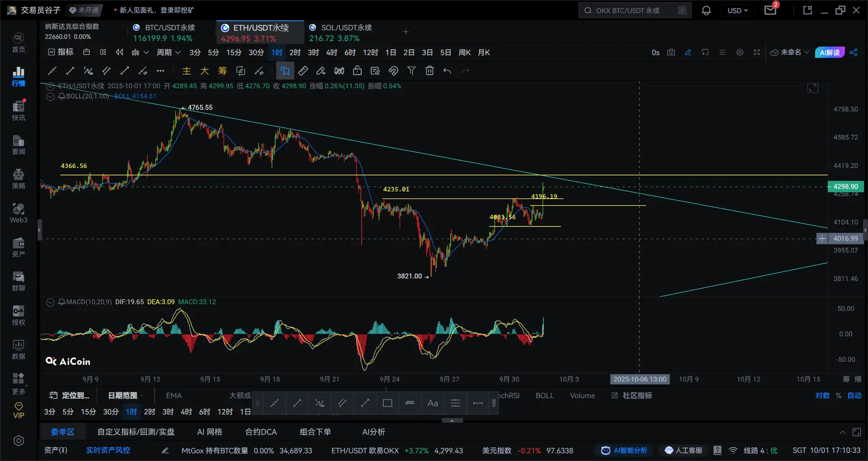Open the USD currency dropdown

(738, 10)
